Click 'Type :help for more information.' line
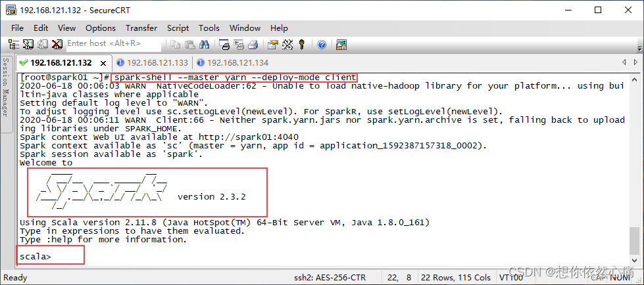 pyautogui.click(x=103, y=240)
